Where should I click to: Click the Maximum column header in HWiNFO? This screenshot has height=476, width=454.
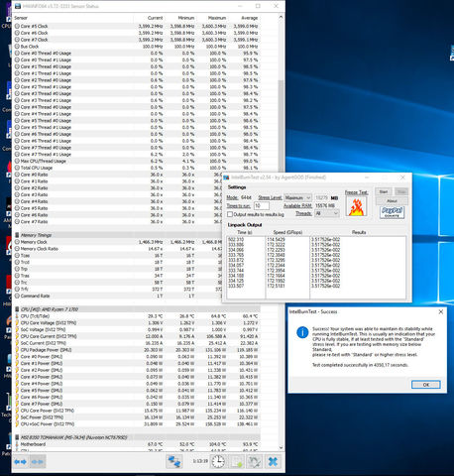tap(217, 18)
